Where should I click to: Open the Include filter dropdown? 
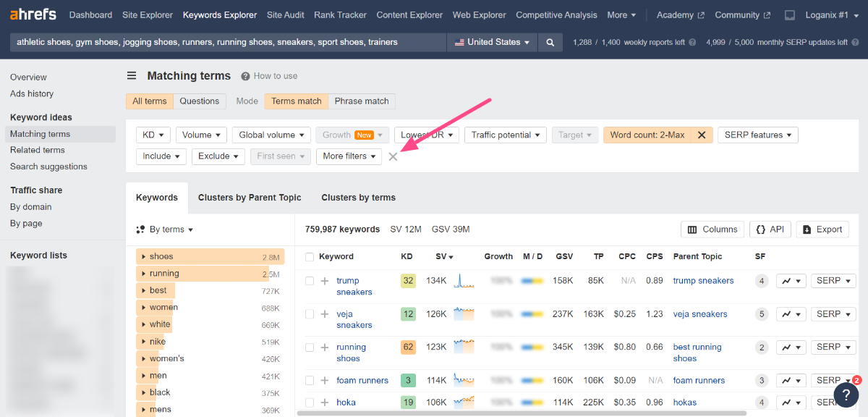[x=161, y=156]
